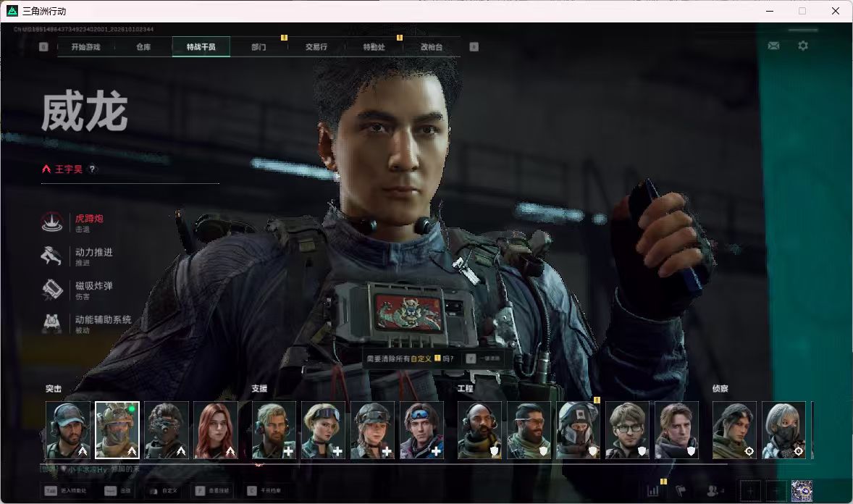This screenshot has height=504, width=853.
Task: Select the bald bearded engineer operator with headset
Action: click(480, 430)
